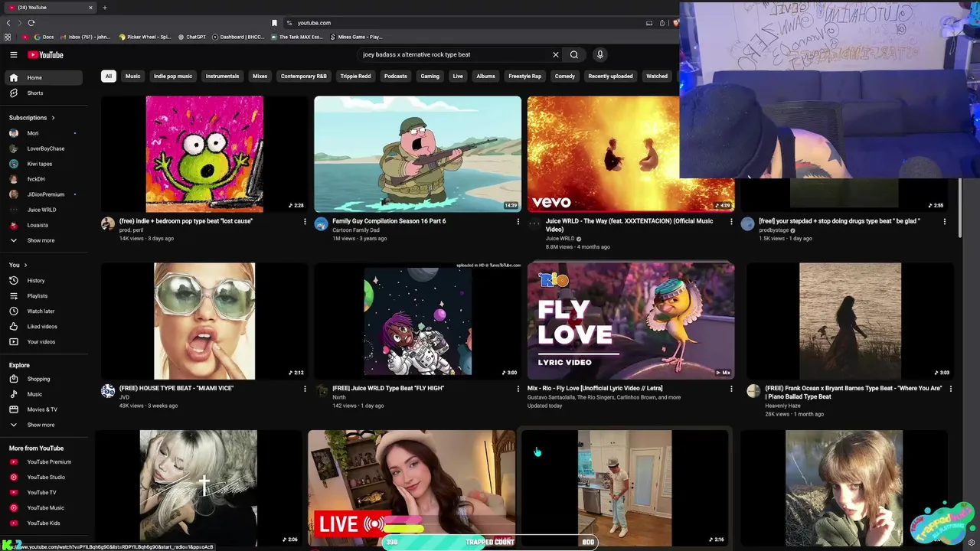Open options menu for "lost cause" video
Image resolution: width=980 pixels, height=551 pixels.
[305, 221]
